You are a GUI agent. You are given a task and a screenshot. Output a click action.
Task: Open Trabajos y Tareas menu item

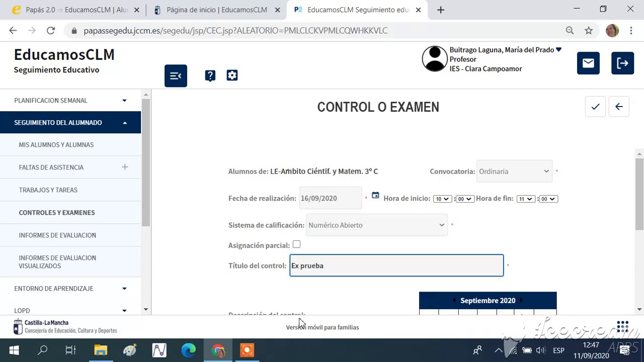pyautogui.click(x=48, y=190)
